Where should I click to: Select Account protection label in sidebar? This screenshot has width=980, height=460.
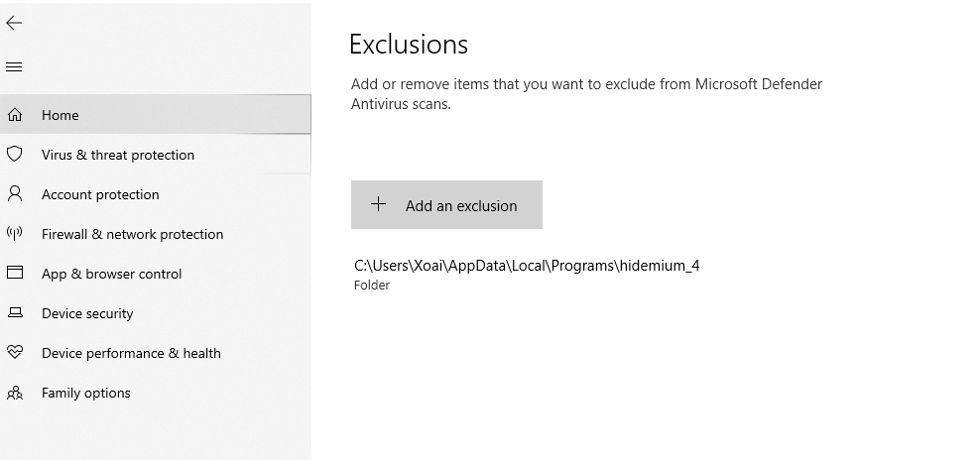pos(100,194)
